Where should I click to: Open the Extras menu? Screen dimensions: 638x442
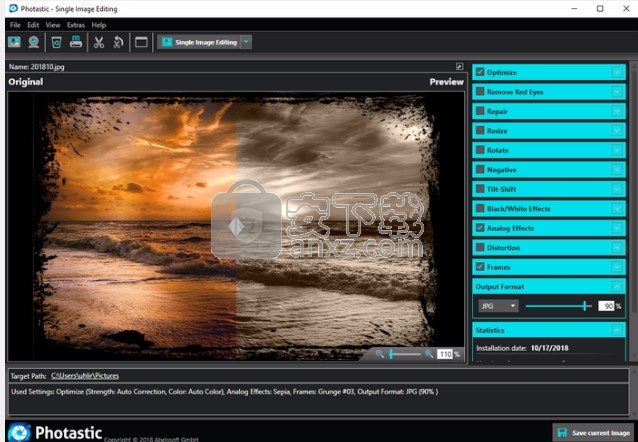(76, 25)
